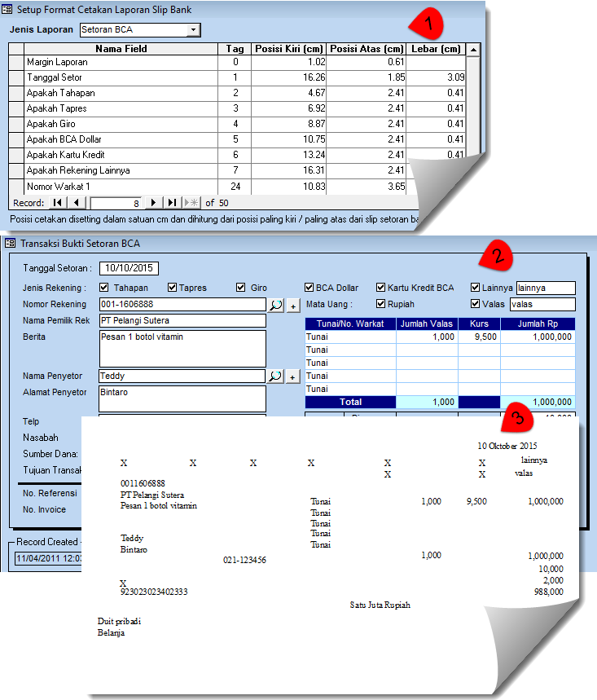The height and width of the screenshot is (700, 597).
Task: Click search icon next to Nomor Rekening
Action: click(276, 305)
